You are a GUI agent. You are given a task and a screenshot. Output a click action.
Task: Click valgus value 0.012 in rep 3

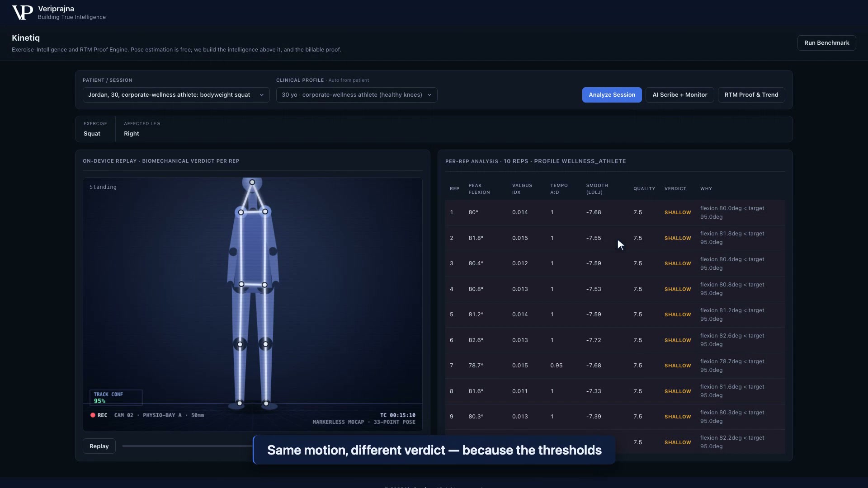(520, 263)
